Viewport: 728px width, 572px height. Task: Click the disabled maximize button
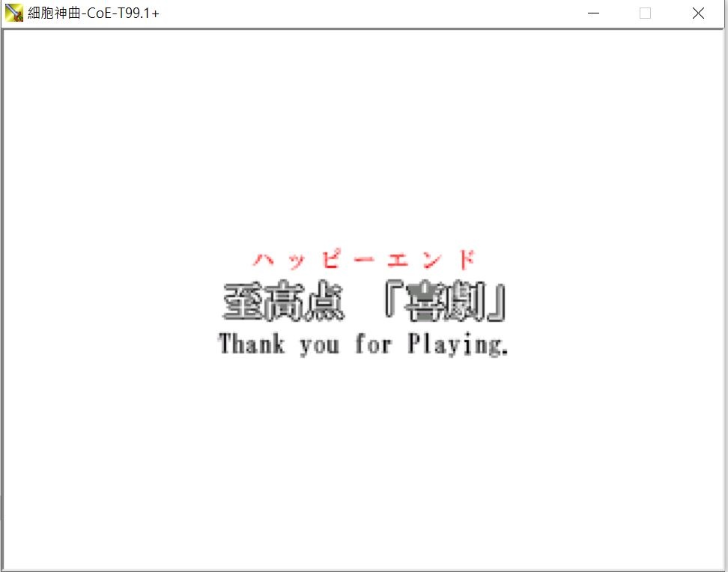point(645,13)
